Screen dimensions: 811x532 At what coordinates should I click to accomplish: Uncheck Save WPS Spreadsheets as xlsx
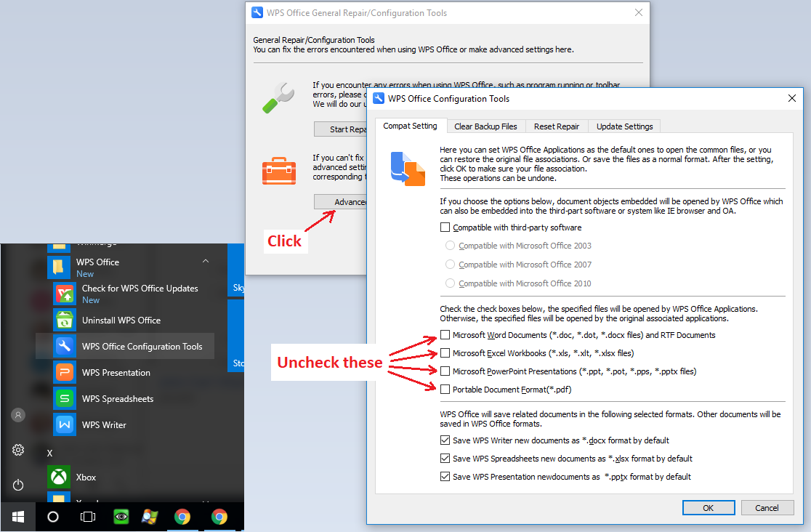tap(445, 459)
